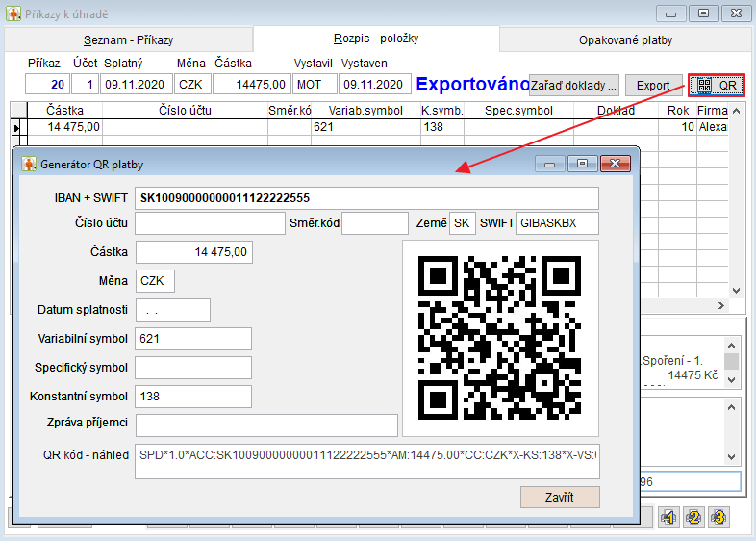Click the Vystaven date field
This screenshot has width=756, height=541.
tap(374, 85)
